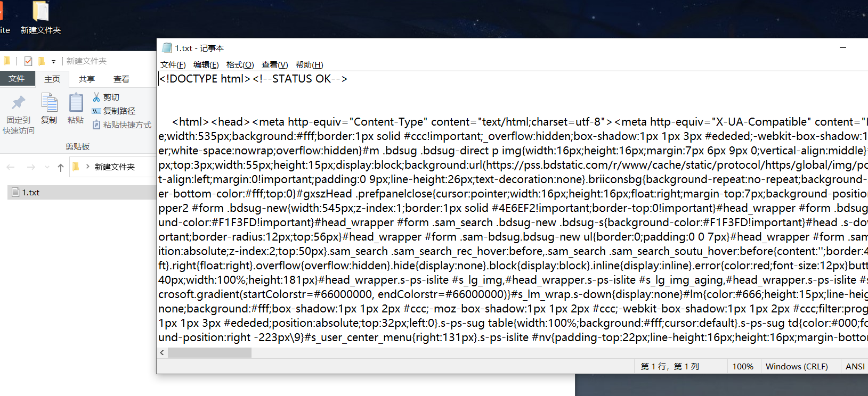The image size is (868, 396).
Task: Click the Paste shortcut icon
Action: (96, 125)
